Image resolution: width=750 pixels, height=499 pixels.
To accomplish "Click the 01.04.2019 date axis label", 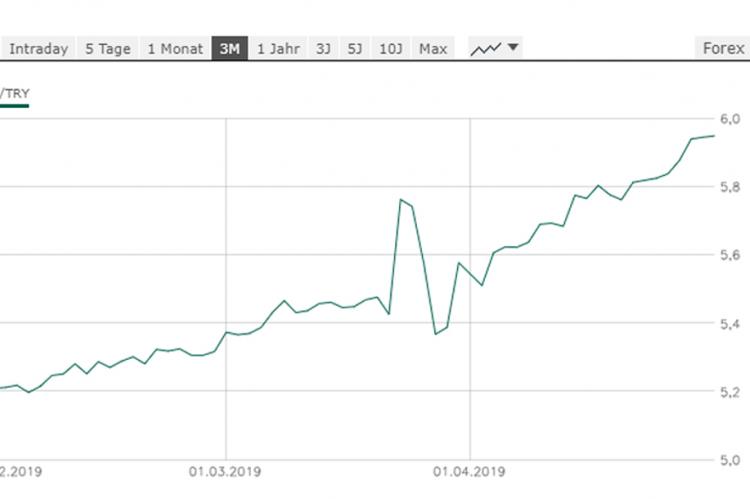I will click(x=469, y=472).
